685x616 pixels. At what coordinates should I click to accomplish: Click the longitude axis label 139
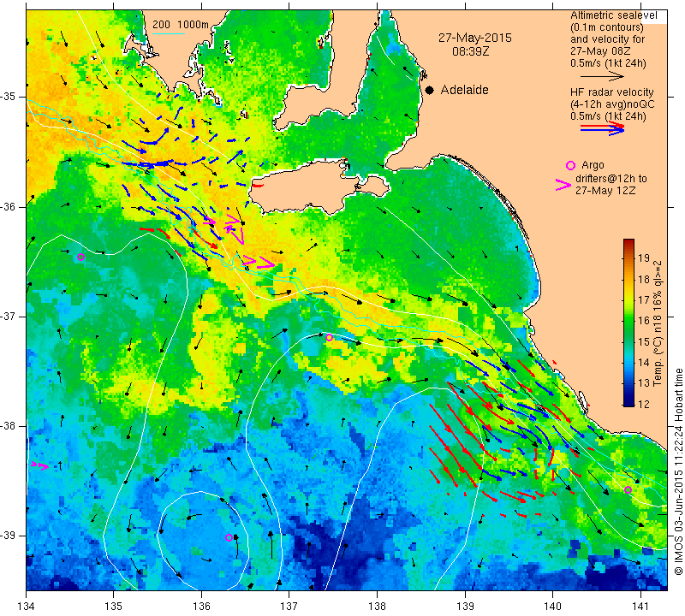pos(465,607)
